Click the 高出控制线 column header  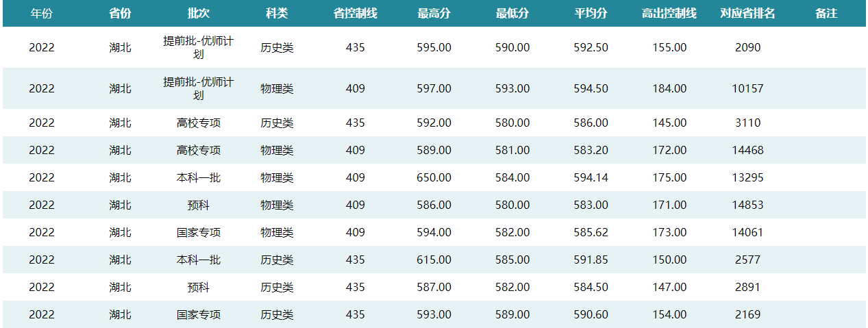coord(669,14)
